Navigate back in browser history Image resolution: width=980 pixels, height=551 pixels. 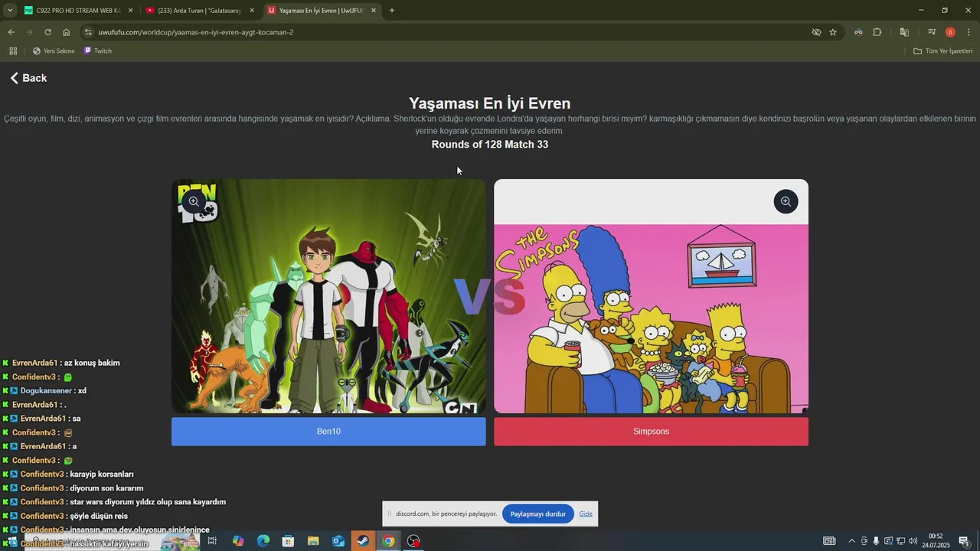click(11, 32)
